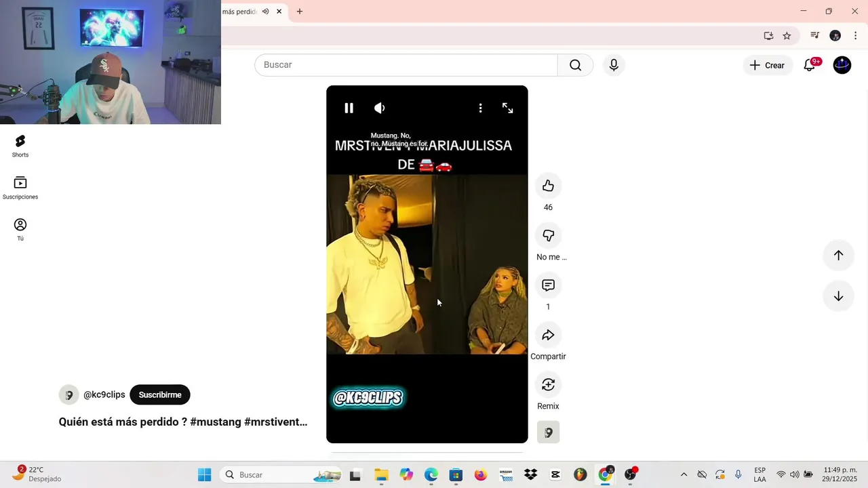Open YouTube account avatar menu
Image resolution: width=868 pixels, height=488 pixels.
tap(842, 65)
